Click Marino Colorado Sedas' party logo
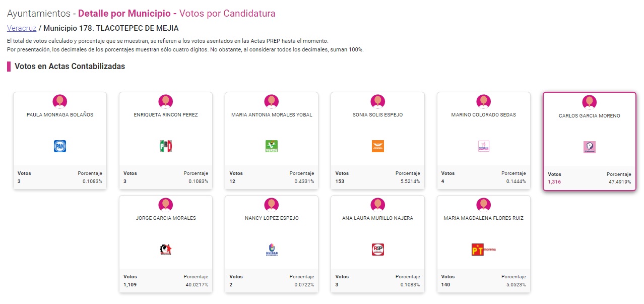Image resolution: width=644 pixels, height=304 pixels. pos(483,146)
